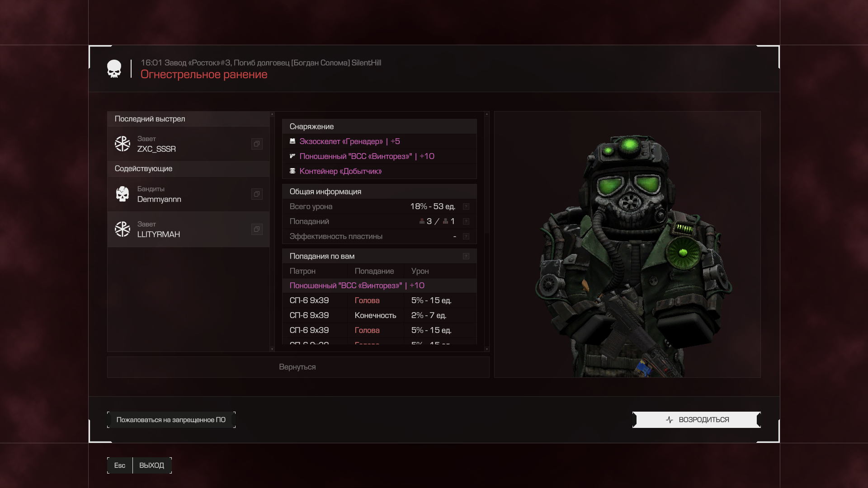Screen dimensions: 868x488
Task: Copy Demmyannn player name icon
Action: click(257, 194)
